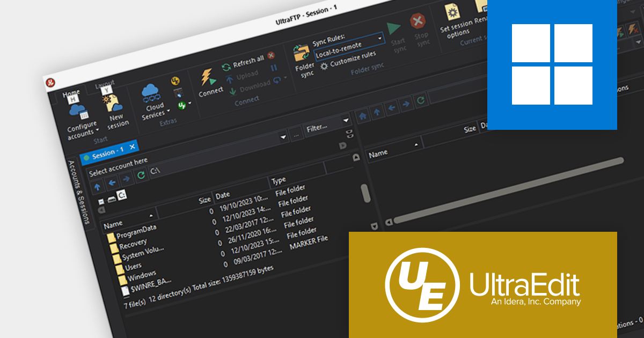Switch to the Home ribbon tab
This screenshot has height=338, width=644.
(71, 93)
